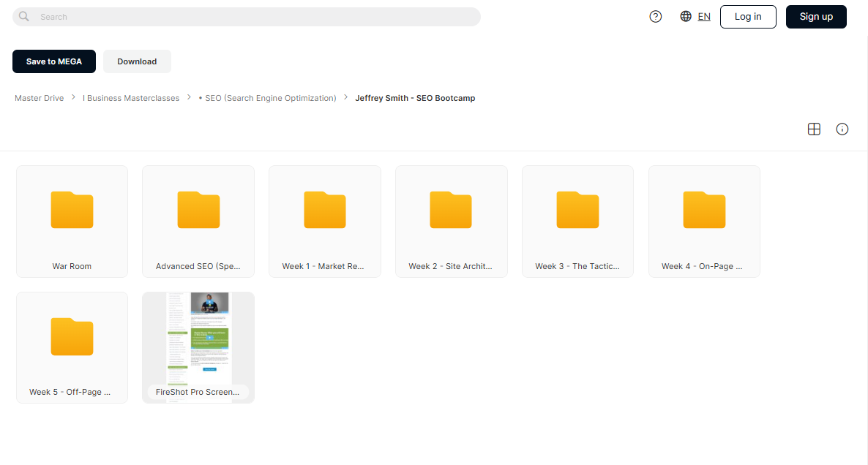Click the globe language icon

tap(686, 17)
